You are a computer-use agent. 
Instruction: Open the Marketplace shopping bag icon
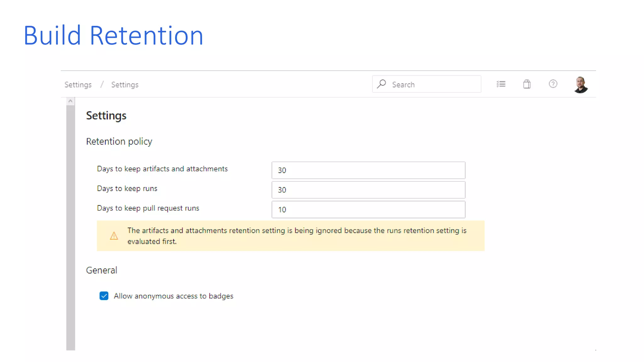pos(527,84)
